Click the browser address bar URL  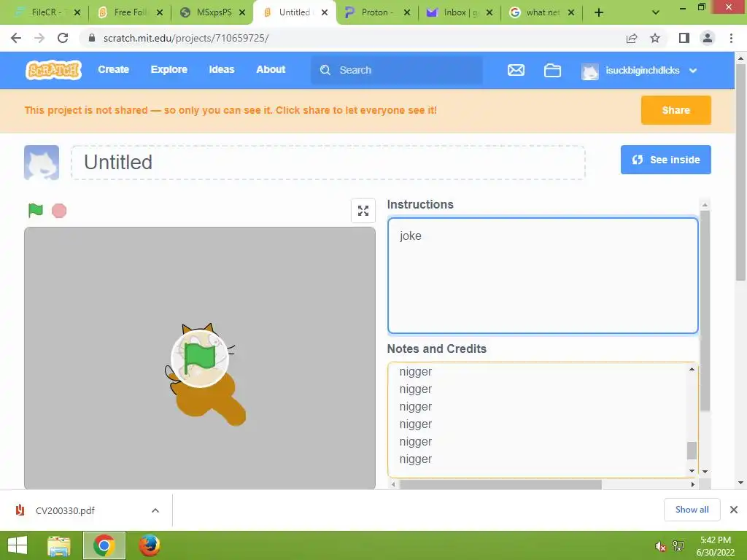[x=186, y=38]
